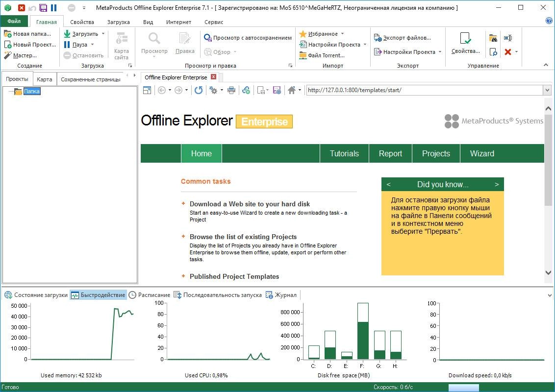Click page search magnifier icon in Управление
This screenshot has height=392, width=555.
pos(493,52)
